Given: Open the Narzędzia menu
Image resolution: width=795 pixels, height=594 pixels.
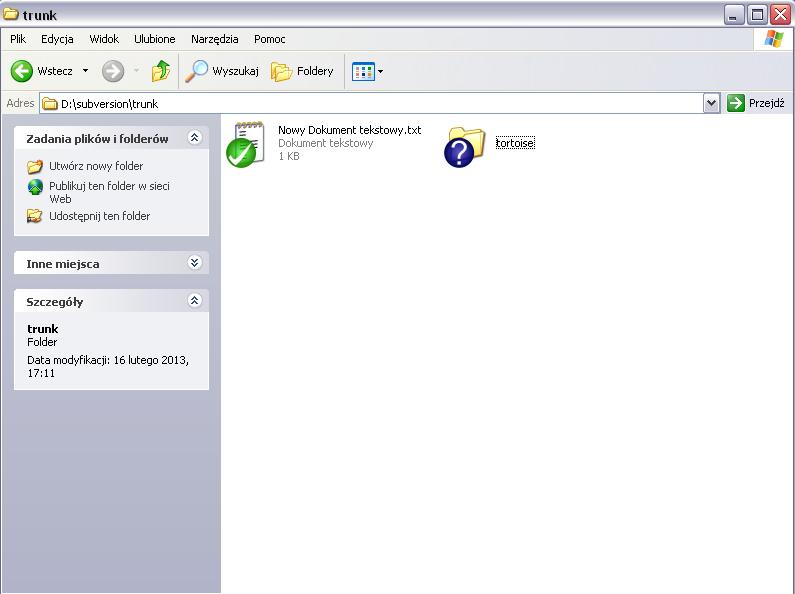Looking at the screenshot, I should click(x=214, y=39).
